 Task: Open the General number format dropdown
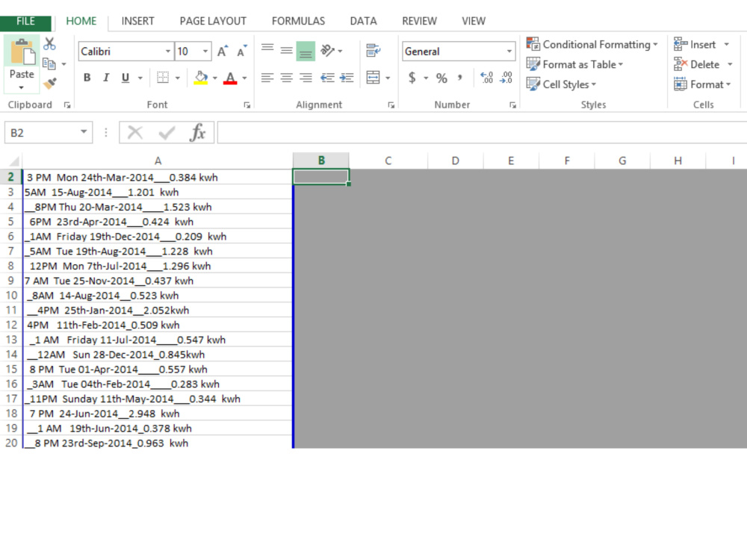coord(509,52)
